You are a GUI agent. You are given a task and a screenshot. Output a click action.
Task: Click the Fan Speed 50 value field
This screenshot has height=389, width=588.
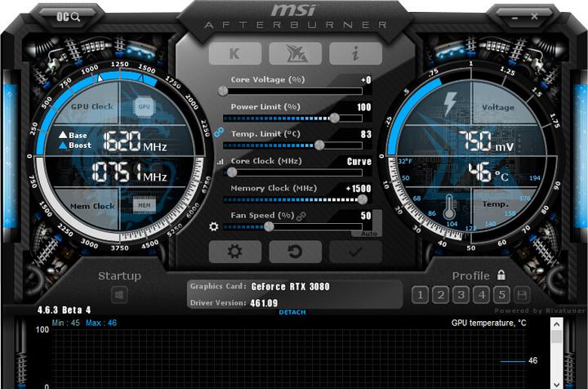tap(366, 216)
